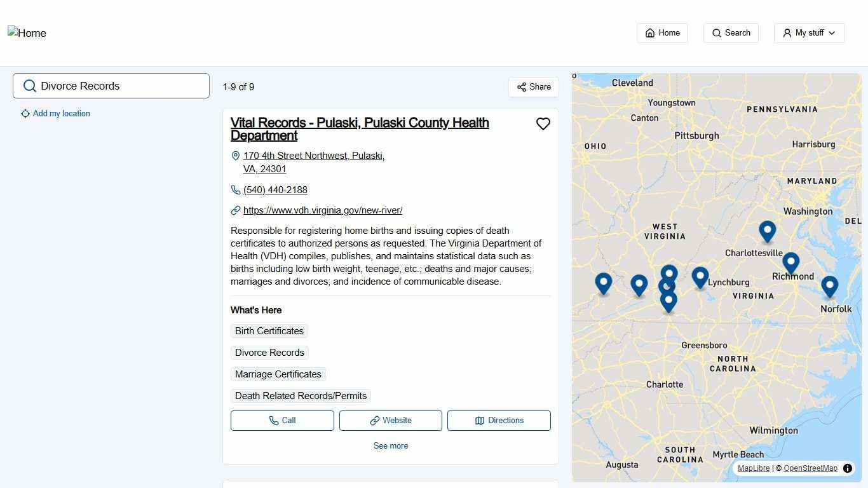Toggle the heart favorite icon on Pulaski listing

tap(543, 124)
